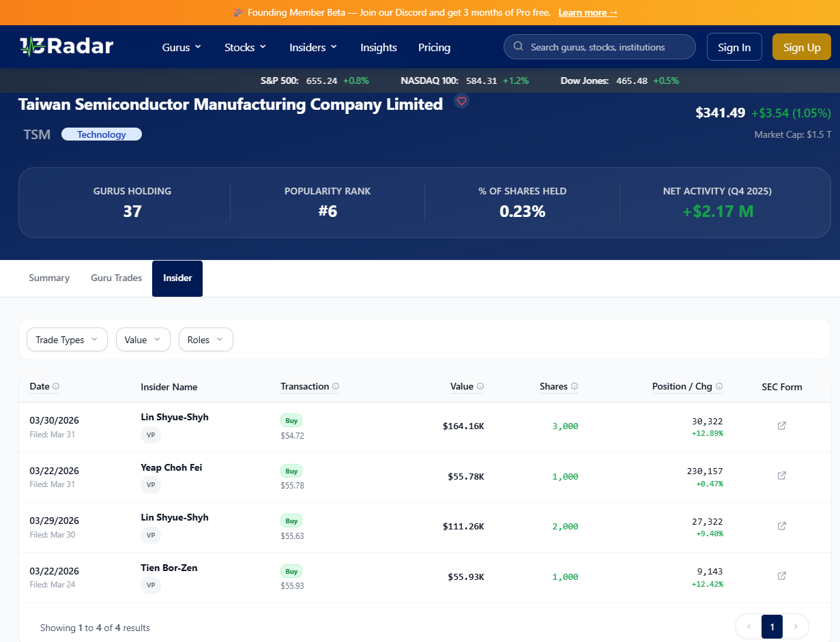Expand the Gurus navigation menu

pyautogui.click(x=182, y=47)
